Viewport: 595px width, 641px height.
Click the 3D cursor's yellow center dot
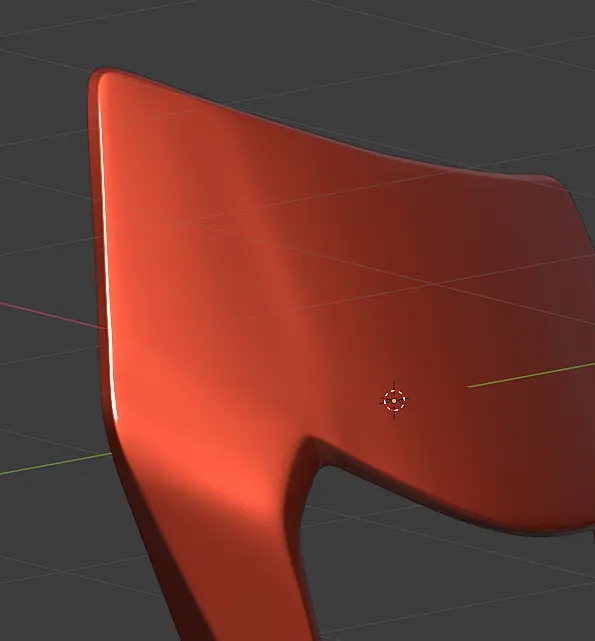point(394,401)
